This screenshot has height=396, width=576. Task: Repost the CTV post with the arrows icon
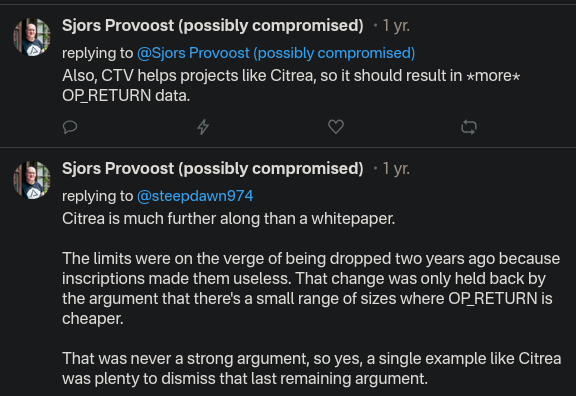469,127
